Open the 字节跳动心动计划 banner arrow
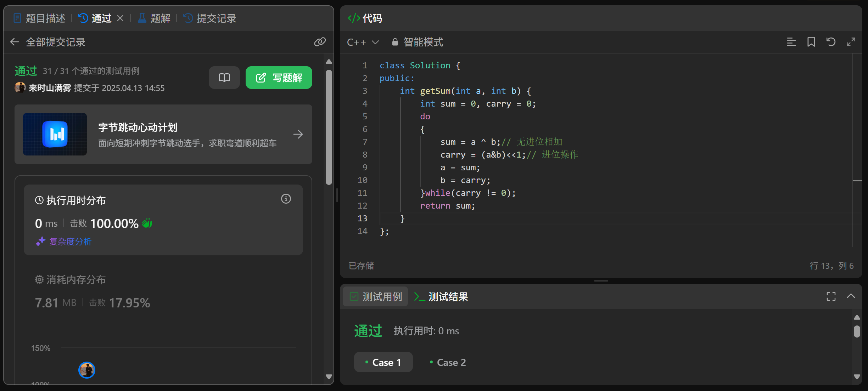 (298, 134)
